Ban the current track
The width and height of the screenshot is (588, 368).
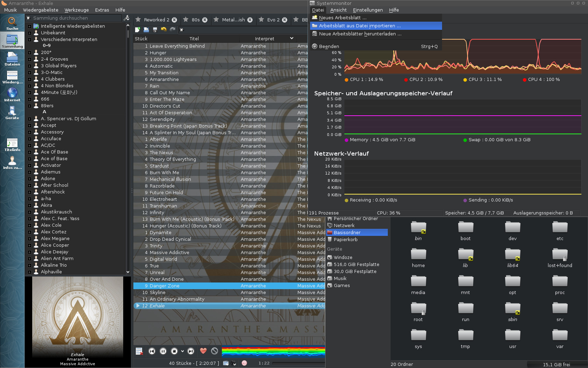[215, 351]
